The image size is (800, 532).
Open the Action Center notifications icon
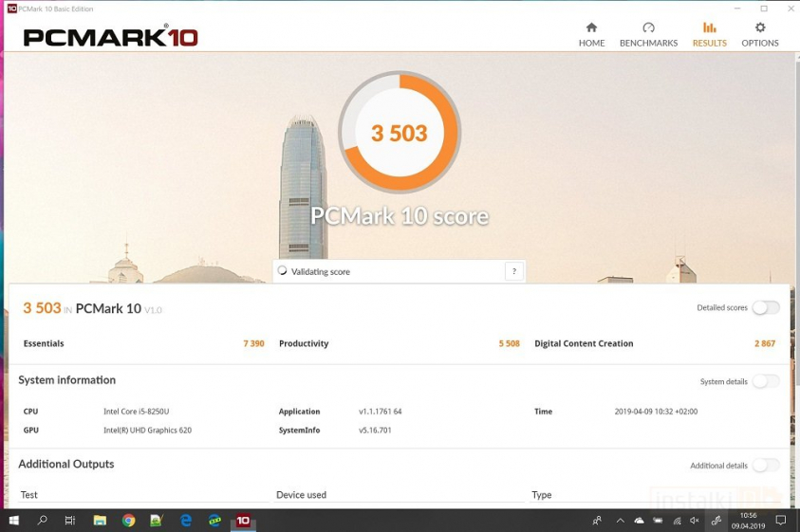tap(781, 521)
